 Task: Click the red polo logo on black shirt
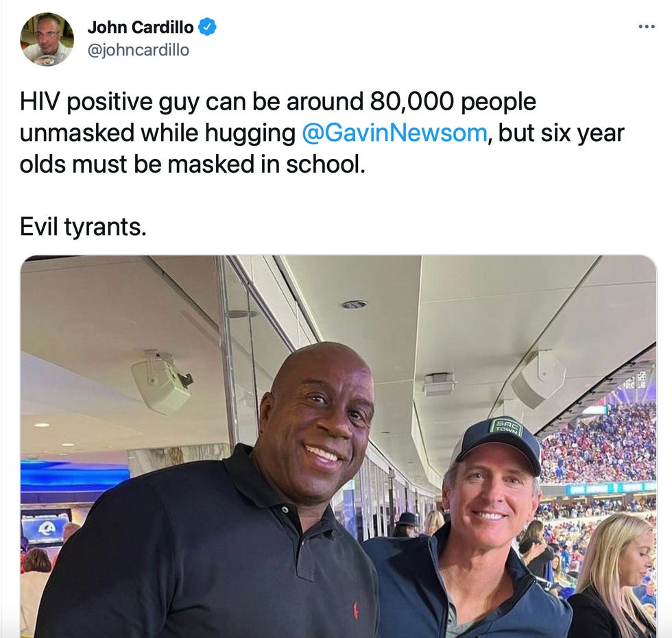(355, 609)
